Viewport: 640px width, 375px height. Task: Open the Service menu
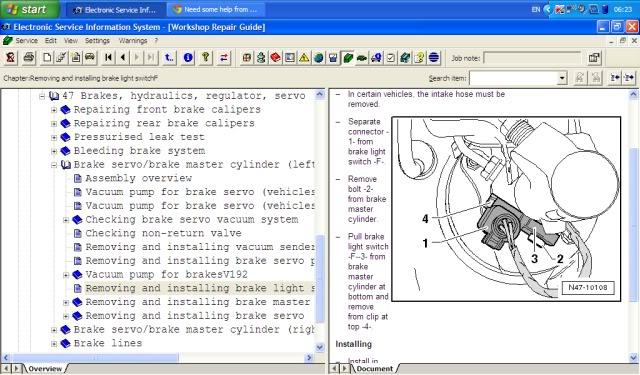[x=27, y=41]
